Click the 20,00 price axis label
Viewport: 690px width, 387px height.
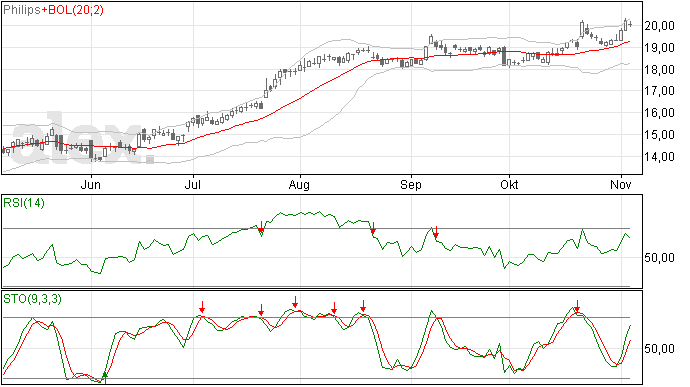point(659,26)
